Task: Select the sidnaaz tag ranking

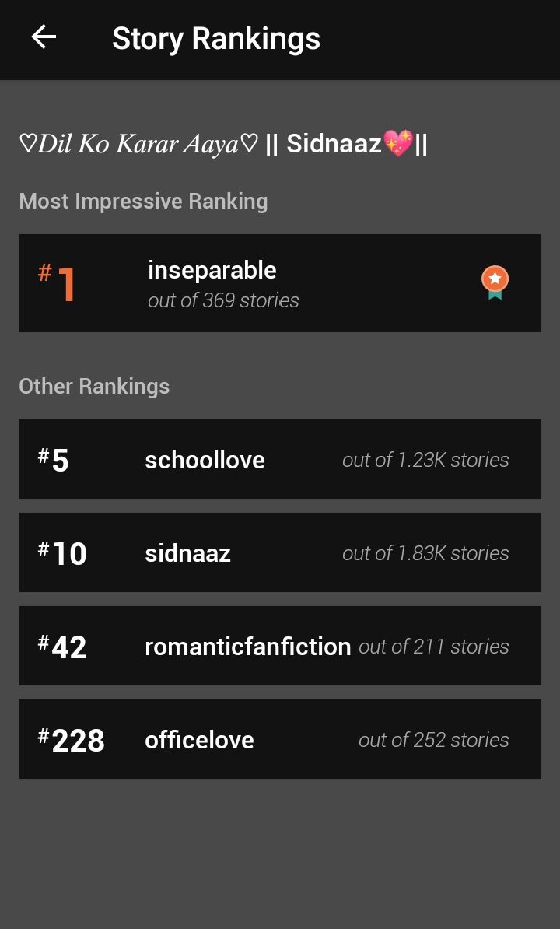Action: pyautogui.click(x=280, y=552)
